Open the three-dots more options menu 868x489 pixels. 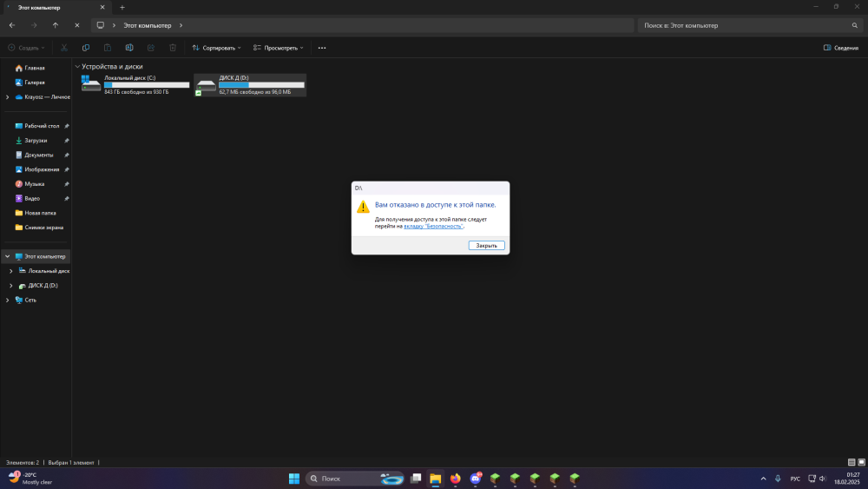322,48
